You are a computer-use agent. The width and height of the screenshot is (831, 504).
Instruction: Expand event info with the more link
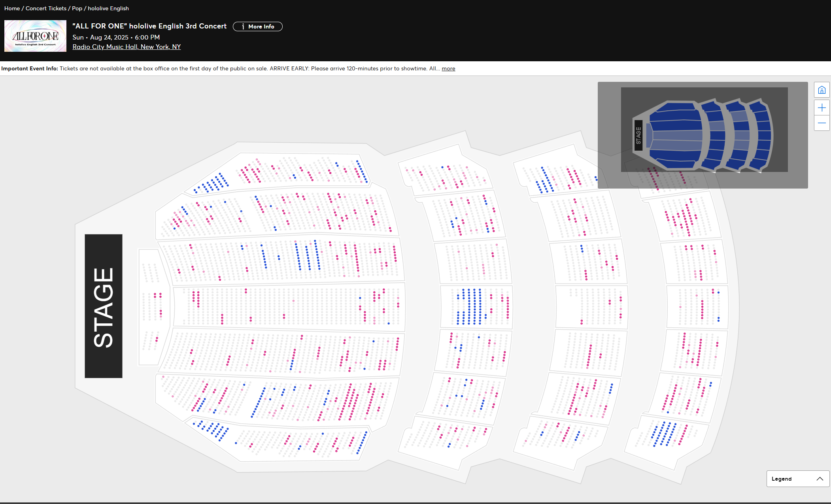[448, 68]
